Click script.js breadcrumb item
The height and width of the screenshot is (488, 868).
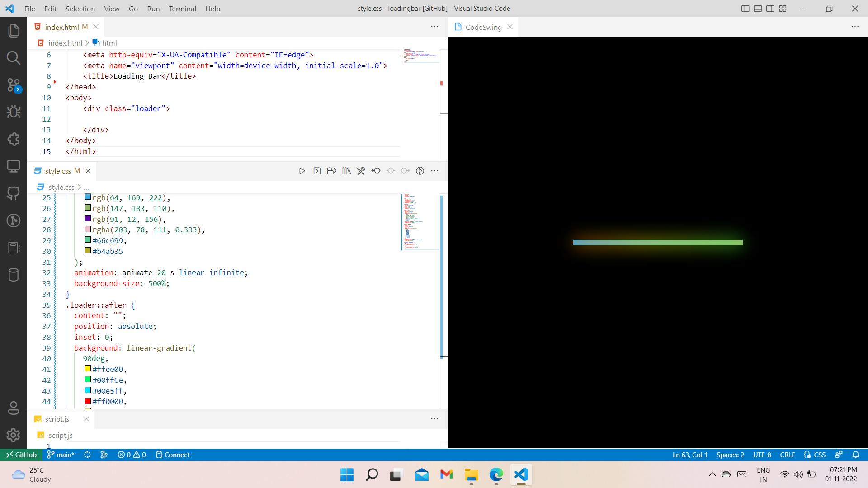tap(55, 435)
